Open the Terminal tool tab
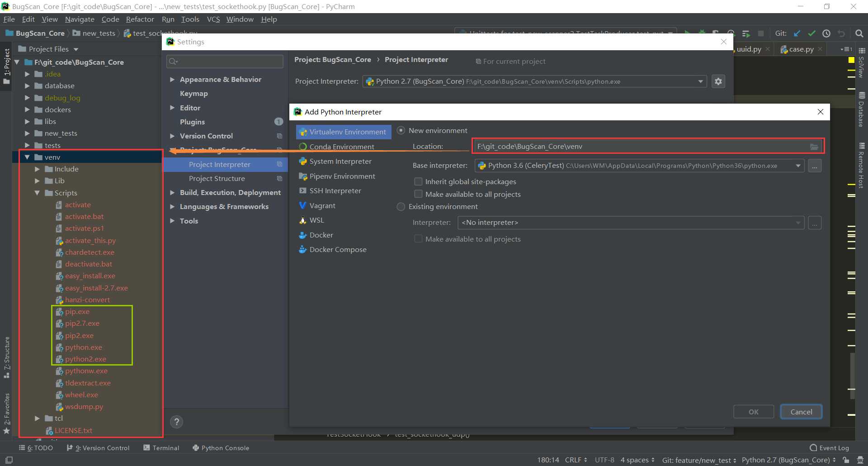Image resolution: width=868 pixels, height=466 pixels. (x=161, y=448)
